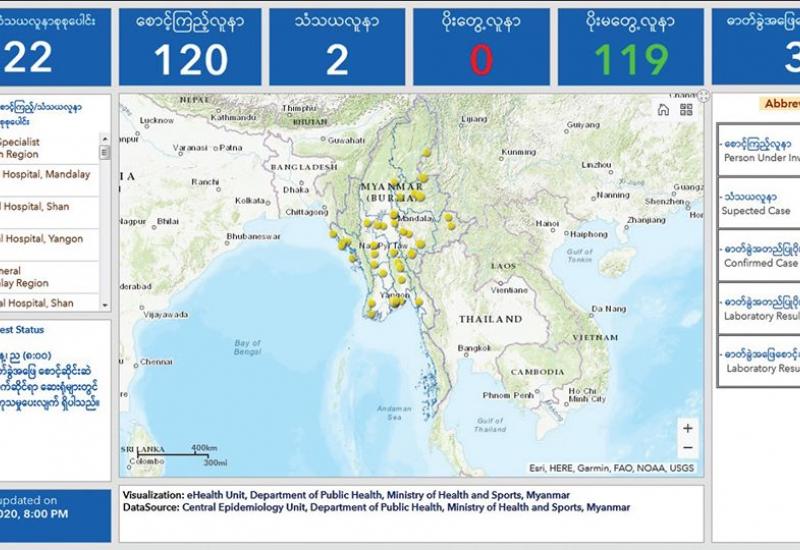Click the map Home extent icon
The height and width of the screenshot is (550, 800).
click(664, 110)
